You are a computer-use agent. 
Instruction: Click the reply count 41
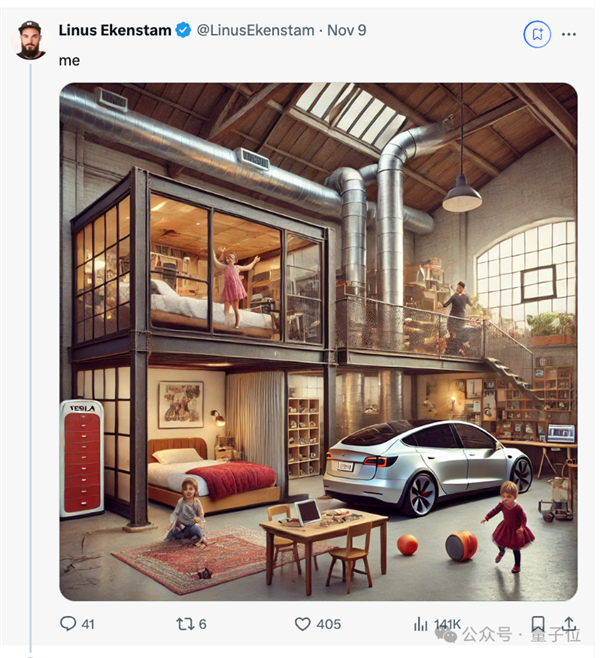(88, 624)
